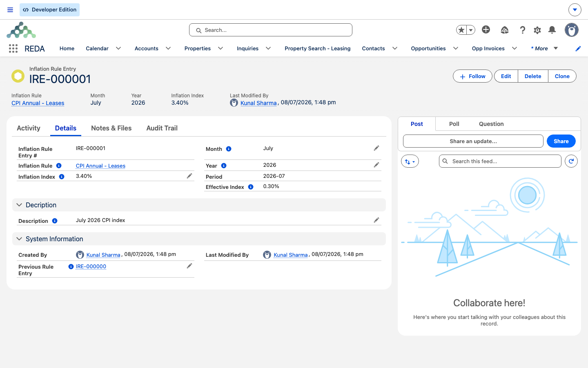588x368 pixels.
Task: Click the Favorites star icon
Action: point(461,30)
